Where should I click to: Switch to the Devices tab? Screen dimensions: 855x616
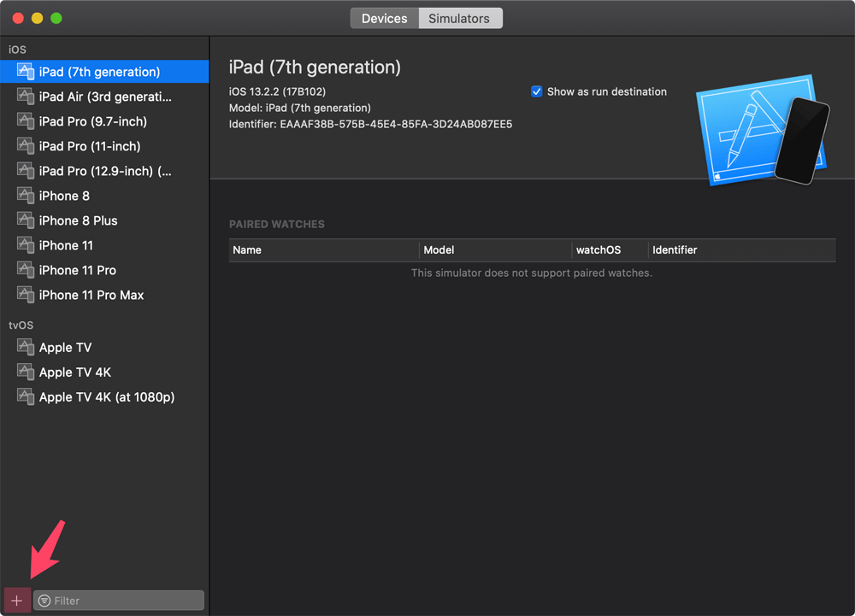click(x=385, y=19)
